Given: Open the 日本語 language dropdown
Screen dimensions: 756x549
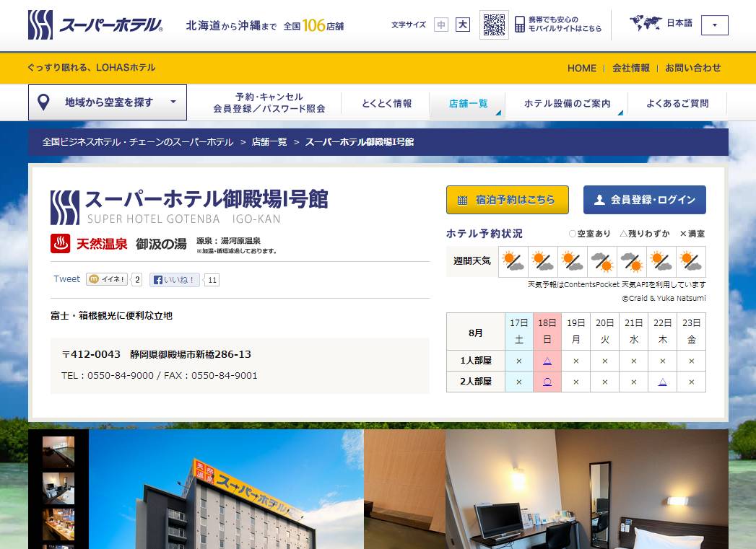Looking at the screenshot, I should click(x=714, y=25).
